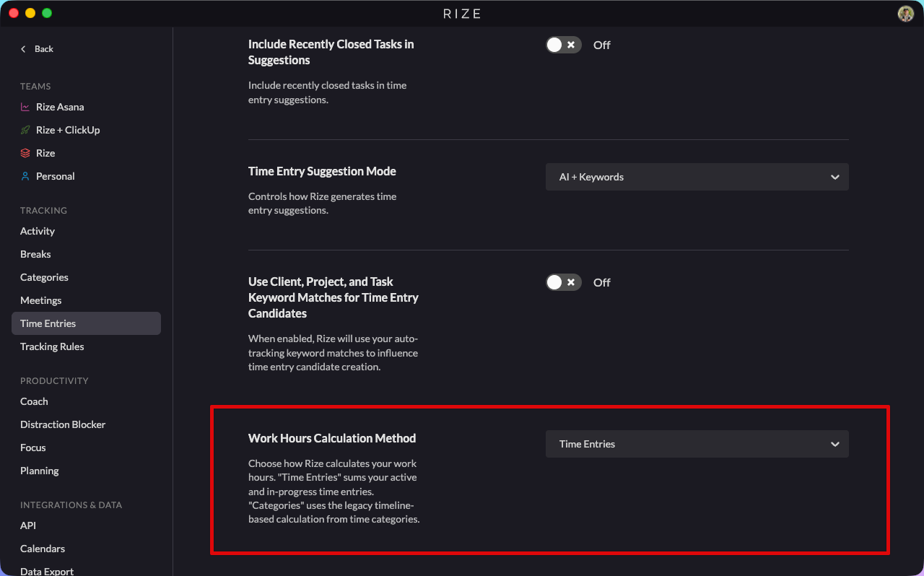Image resolution: width=924 pixels, height=576 pixels.
Task: Minimize the Rize window with yellow button
Action: [30, 14]
